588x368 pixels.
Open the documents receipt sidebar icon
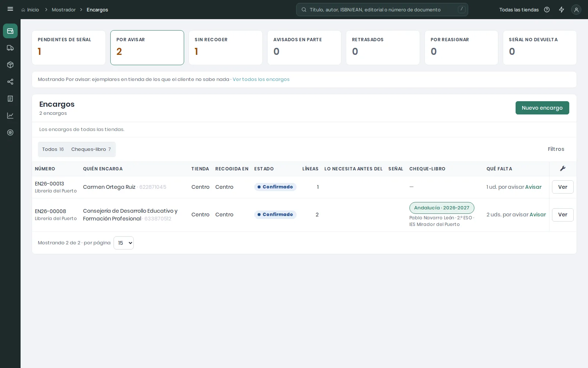[10, 99]
